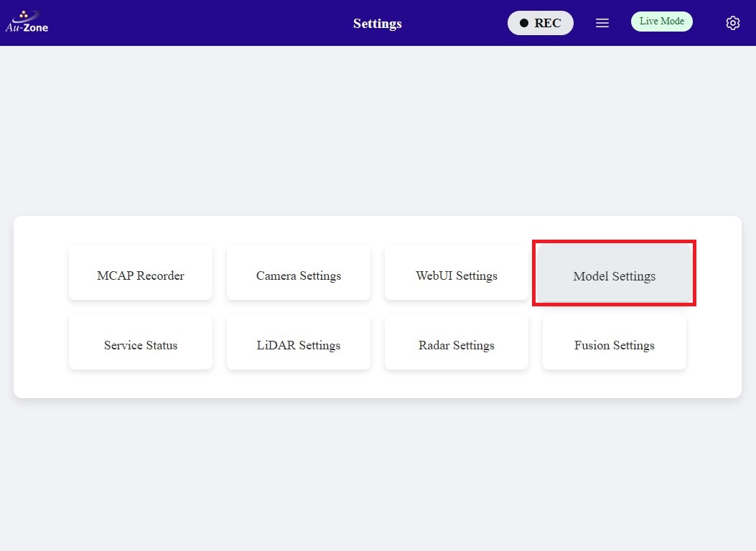The width and height of the screenshot is (756, 551).
Task: Click empty page background below the card
Action: point(378,474)
